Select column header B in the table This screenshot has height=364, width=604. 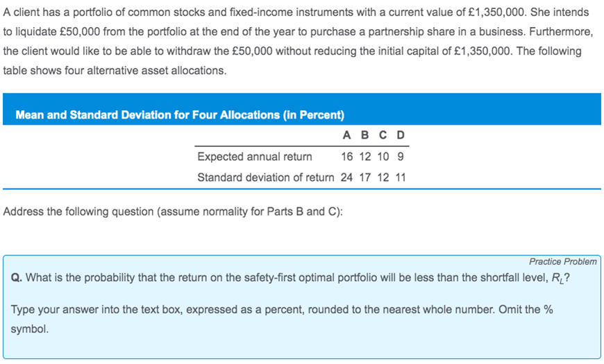364,135
